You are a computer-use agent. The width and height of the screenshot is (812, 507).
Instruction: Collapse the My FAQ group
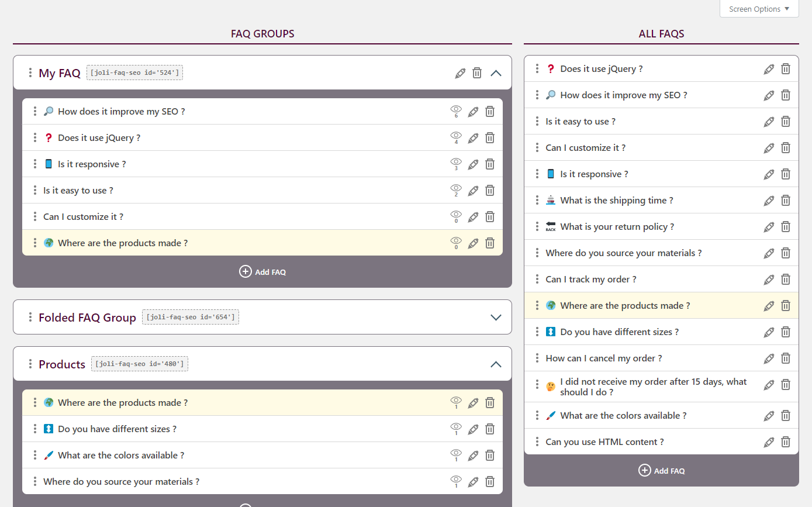click(496, 73)
